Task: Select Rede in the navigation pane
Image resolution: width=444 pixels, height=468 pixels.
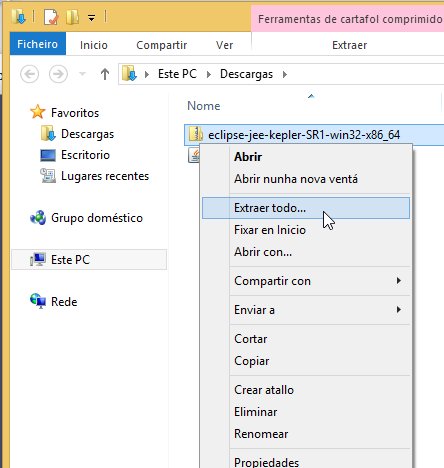Action: (64, 302)
